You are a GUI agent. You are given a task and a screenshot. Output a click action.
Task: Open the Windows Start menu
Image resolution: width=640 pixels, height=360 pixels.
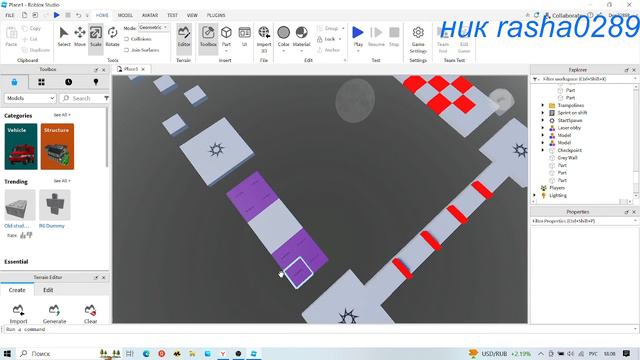point(7,353)
